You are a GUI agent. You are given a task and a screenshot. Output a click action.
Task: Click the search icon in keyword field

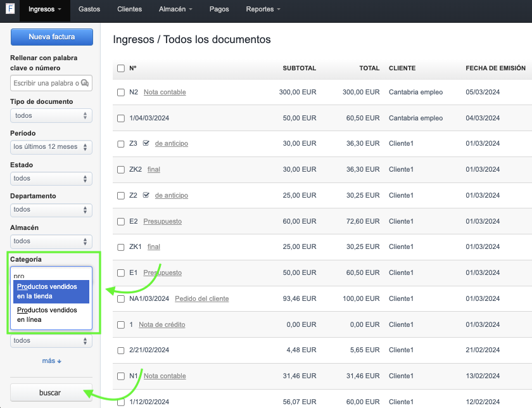(85, 83)
